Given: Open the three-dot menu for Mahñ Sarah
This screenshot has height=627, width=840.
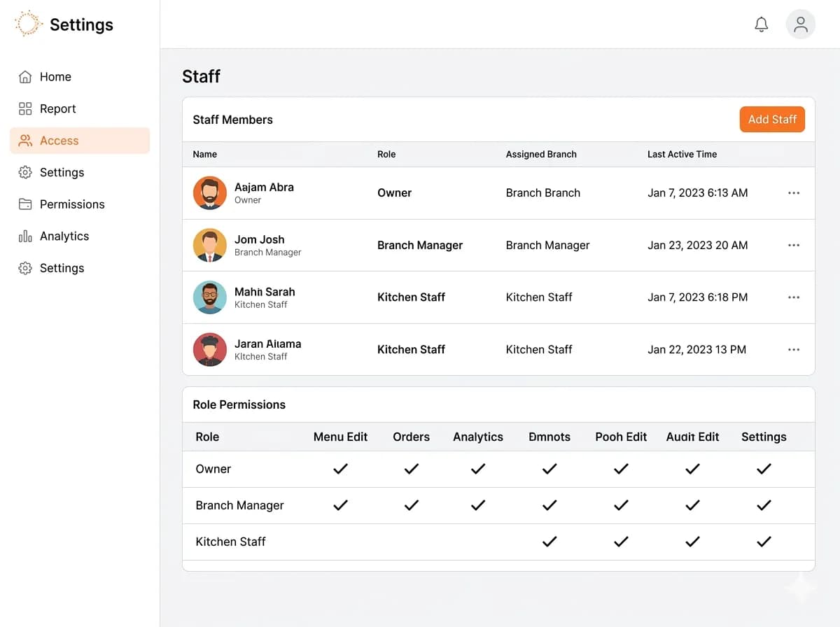Looking at the screenshot, I should (794, 297).
